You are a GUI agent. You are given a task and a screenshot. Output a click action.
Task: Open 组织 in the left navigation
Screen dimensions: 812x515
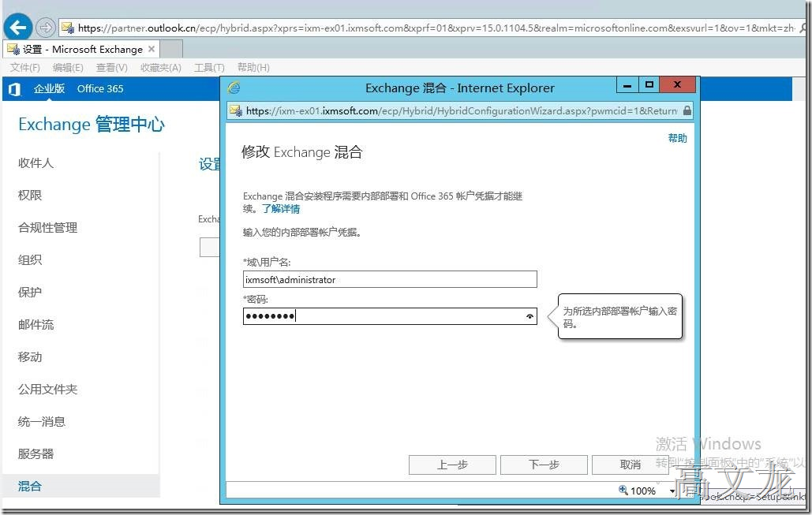pyautogui.click(x=29, y=259)
